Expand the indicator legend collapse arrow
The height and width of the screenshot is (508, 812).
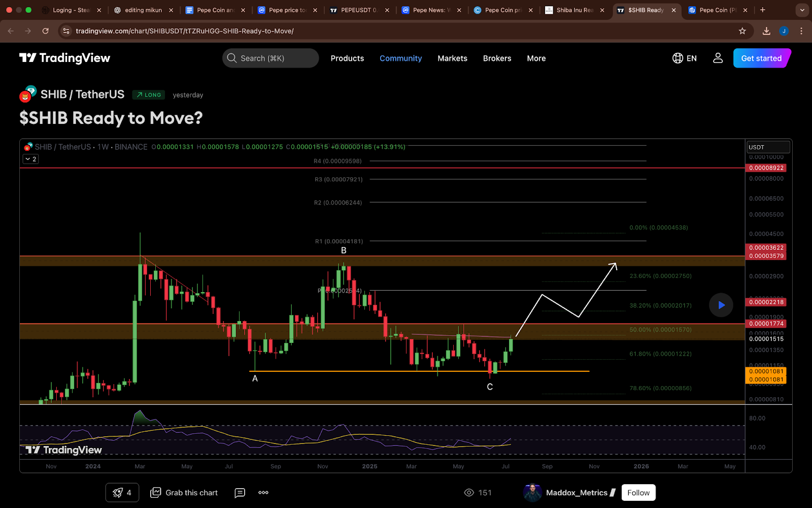coord(31,159)
